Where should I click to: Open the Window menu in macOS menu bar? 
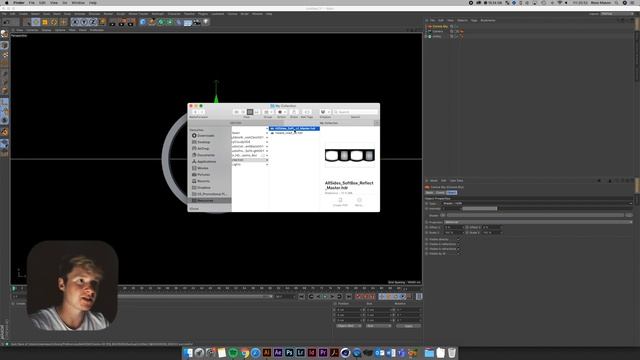tap(78, 3)
